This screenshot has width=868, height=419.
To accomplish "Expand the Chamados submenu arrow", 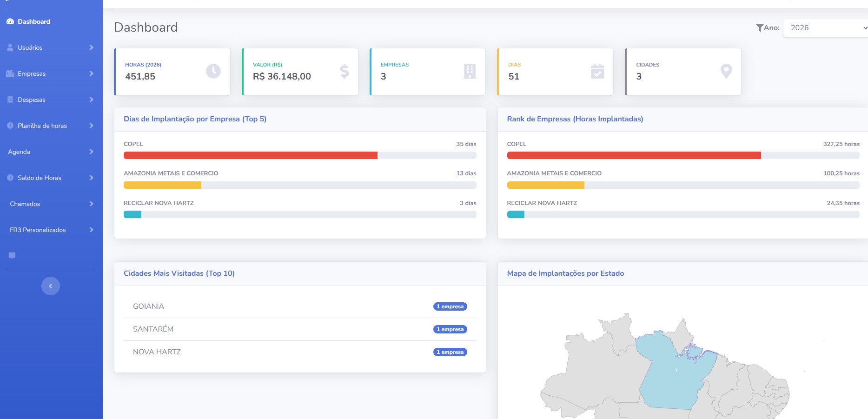I will [92, 204].
